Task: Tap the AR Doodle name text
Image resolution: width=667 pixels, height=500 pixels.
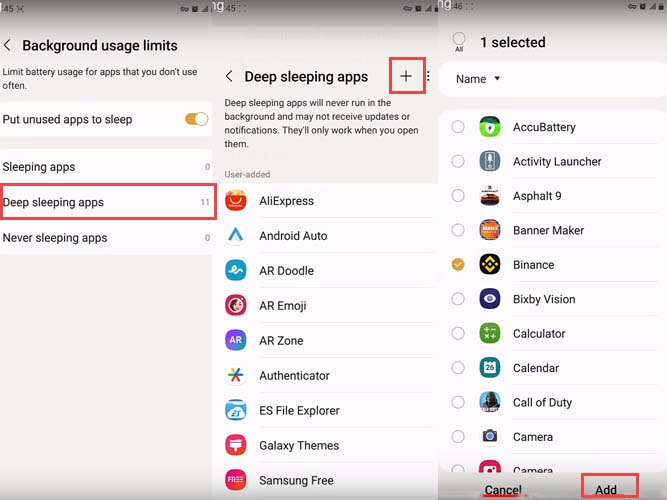Action: tap(287, 271)
